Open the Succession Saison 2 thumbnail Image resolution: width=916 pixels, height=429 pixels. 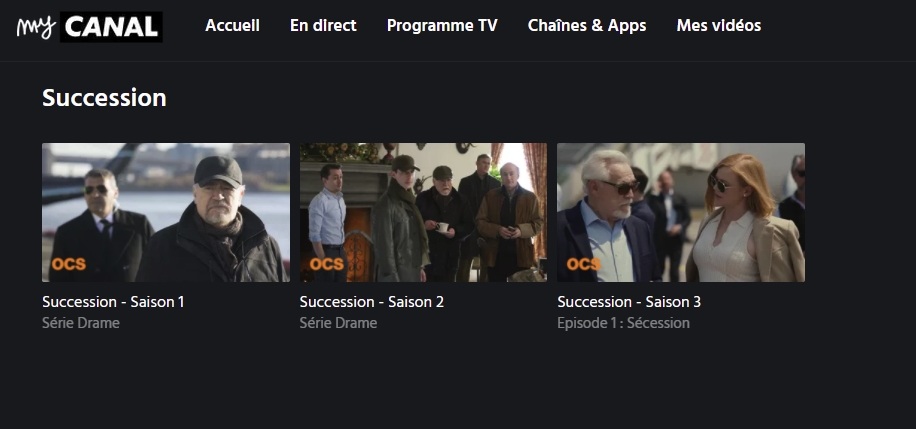click(x=424, y=213)
